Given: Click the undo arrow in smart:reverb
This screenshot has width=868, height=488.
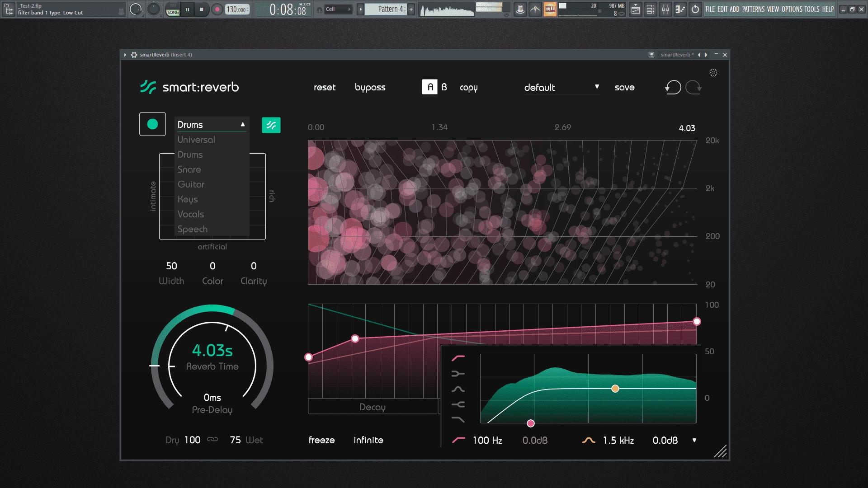Looking at the screenshot, I should coord(673,87).
